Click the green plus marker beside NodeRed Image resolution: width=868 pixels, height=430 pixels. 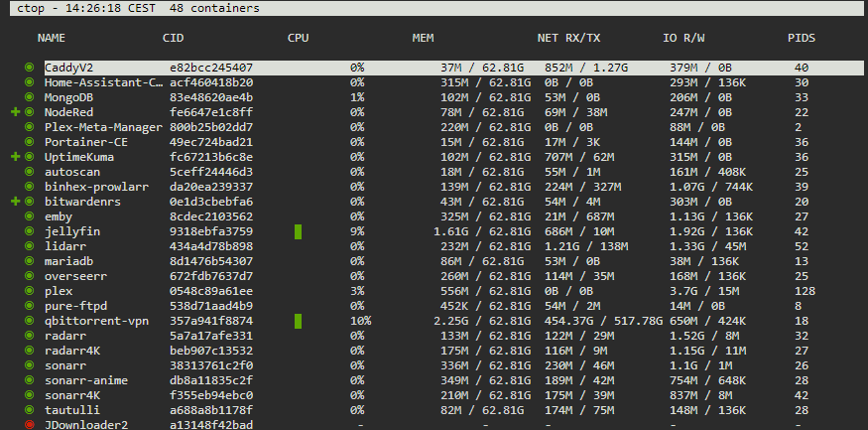tap(16, 112)
